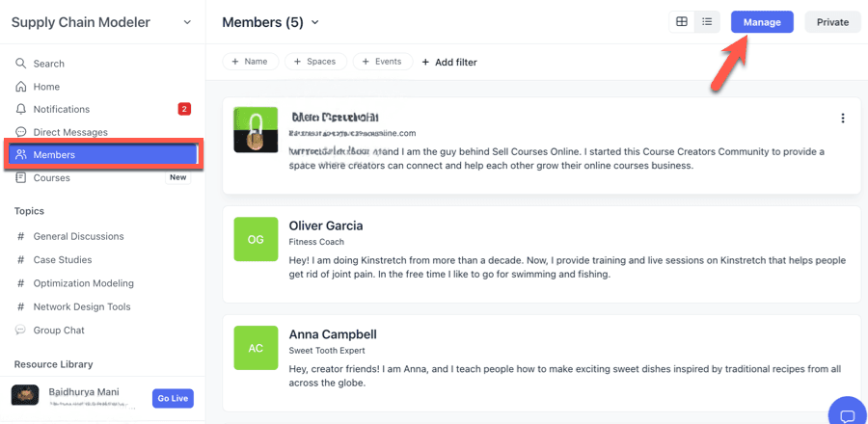This screenshot has height=424, width=868.
Task: Click the Add filter option
Action: click(x=449, y=62)
